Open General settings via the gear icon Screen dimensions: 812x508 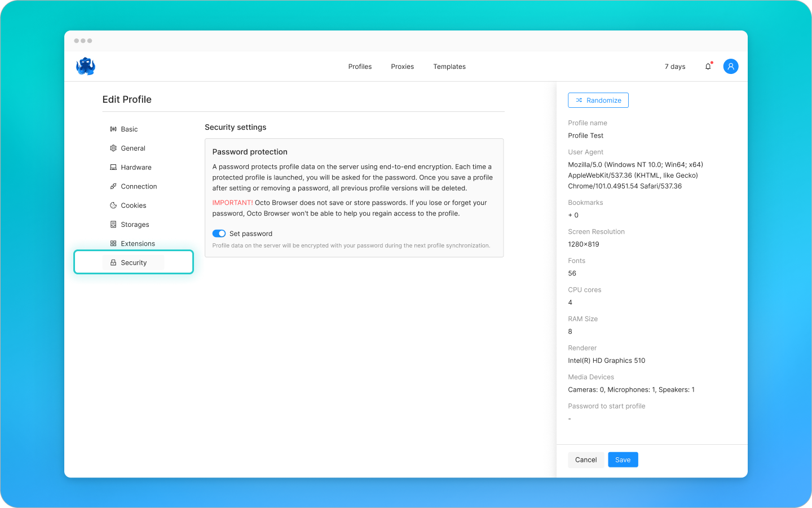[113, 148]
